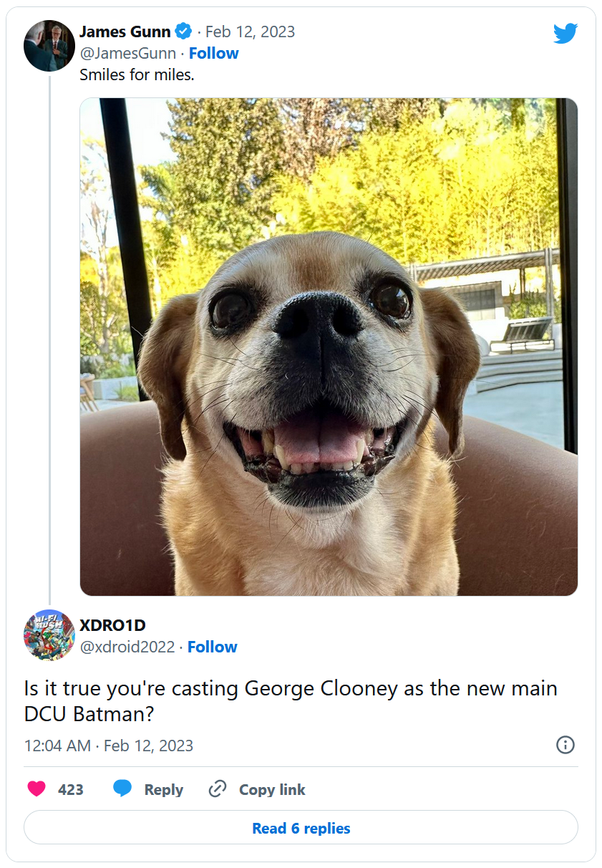Click the XDRO1D display name
Image resolution: width=602 pixels, height=868 pixels.
pyautogui.click(x=112, y=625)
